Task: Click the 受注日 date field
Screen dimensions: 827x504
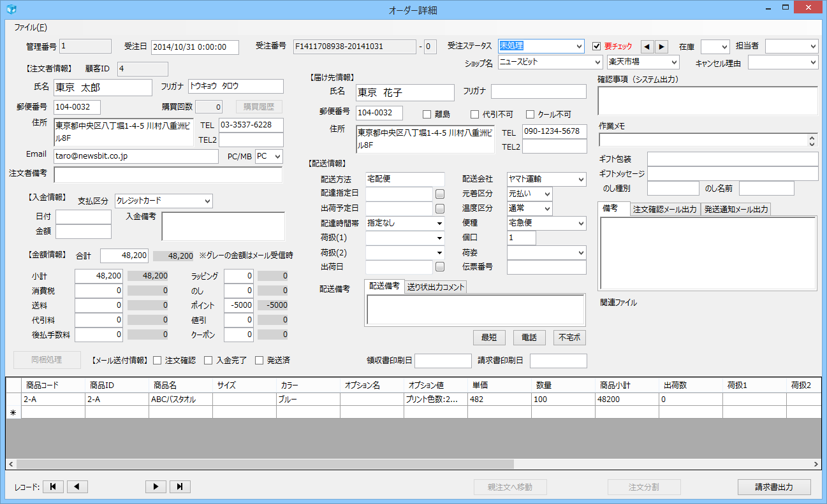Action: click(195, 47)
